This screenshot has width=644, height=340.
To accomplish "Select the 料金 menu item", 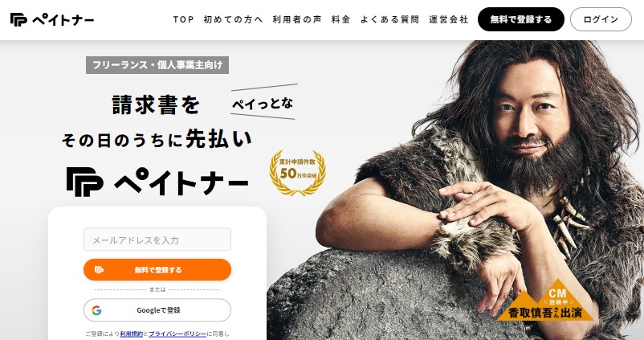I will [341, 19].
